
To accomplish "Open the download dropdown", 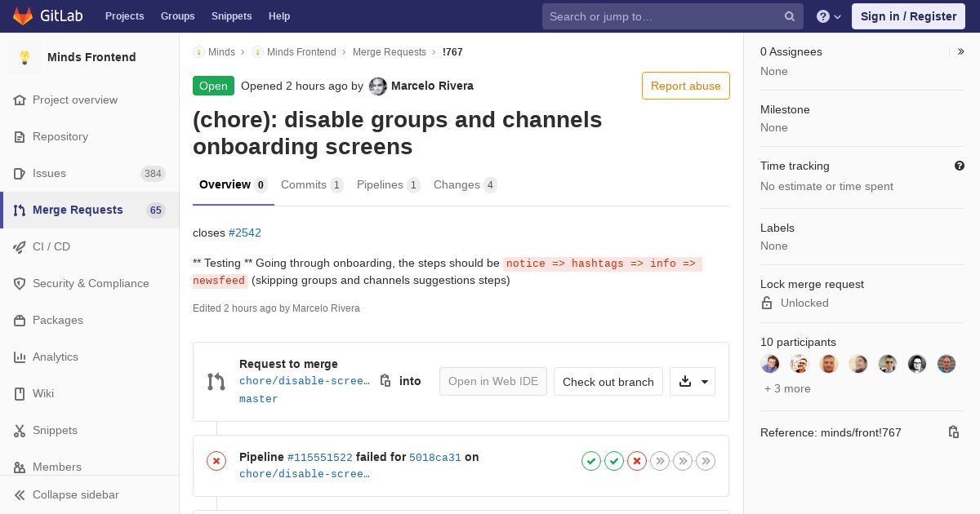I will coord(693,382).
